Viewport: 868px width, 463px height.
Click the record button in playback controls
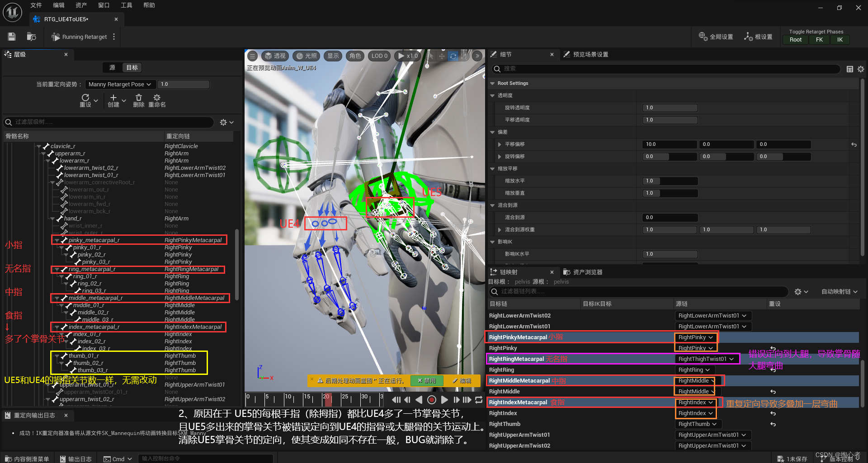tap(431, 400)
